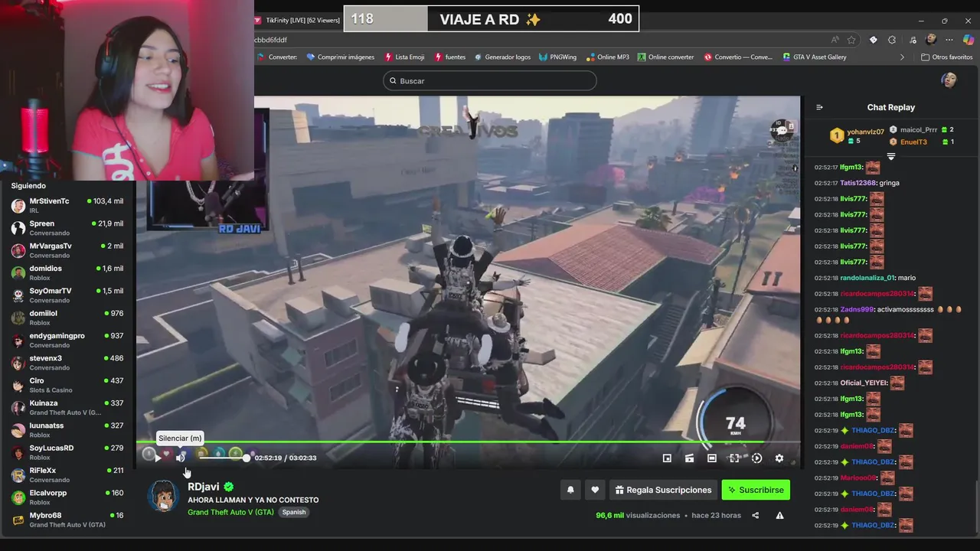980x551 pixels.
Task: Open the mini player (picture-in-picture) icon
Action: [667, 458]
